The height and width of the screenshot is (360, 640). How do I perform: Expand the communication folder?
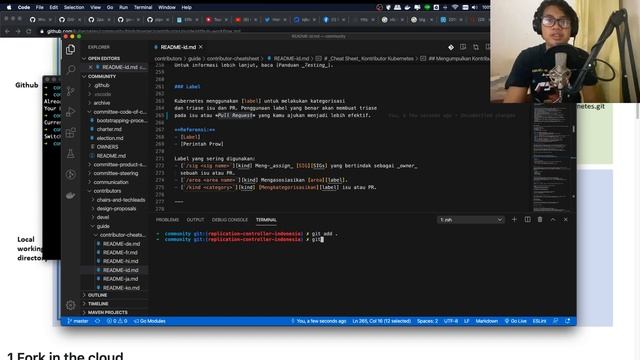[x=111, y=182]
